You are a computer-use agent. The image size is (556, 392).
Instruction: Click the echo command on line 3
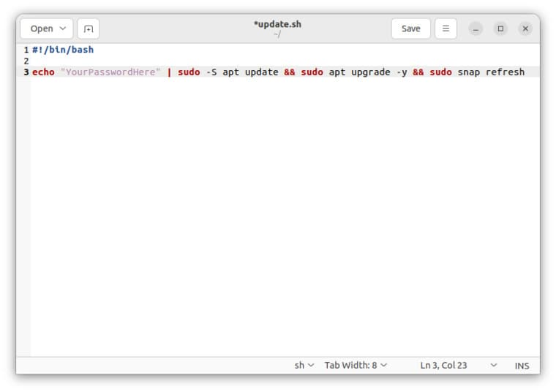43,72
